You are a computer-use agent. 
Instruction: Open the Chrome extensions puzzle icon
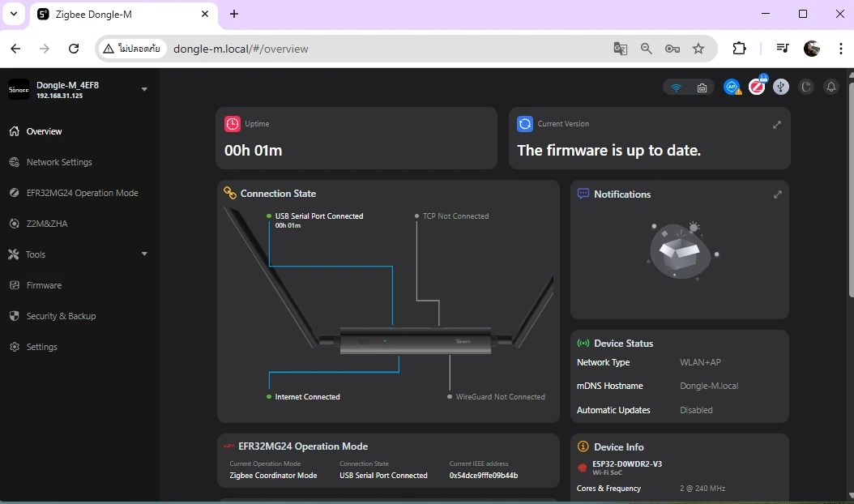click(x=739, y=49)
